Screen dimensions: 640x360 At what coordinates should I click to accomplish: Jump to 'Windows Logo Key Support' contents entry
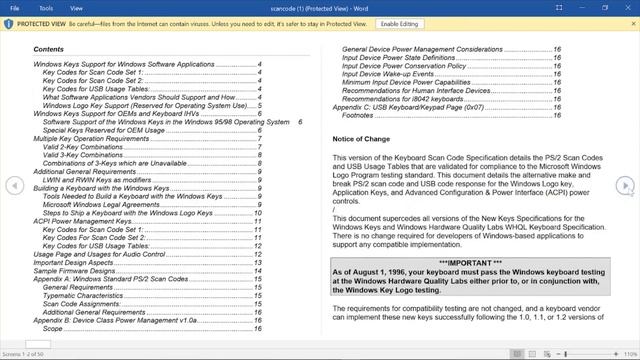tap(152, 105)
